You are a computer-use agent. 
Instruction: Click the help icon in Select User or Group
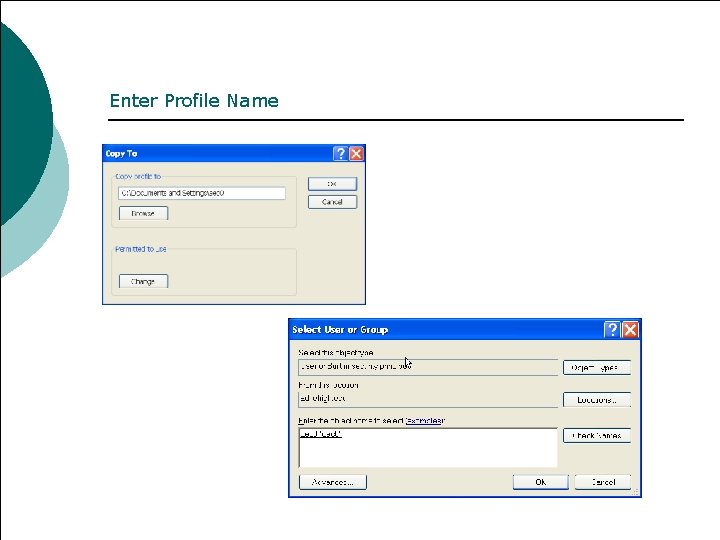tap(612, 330)
